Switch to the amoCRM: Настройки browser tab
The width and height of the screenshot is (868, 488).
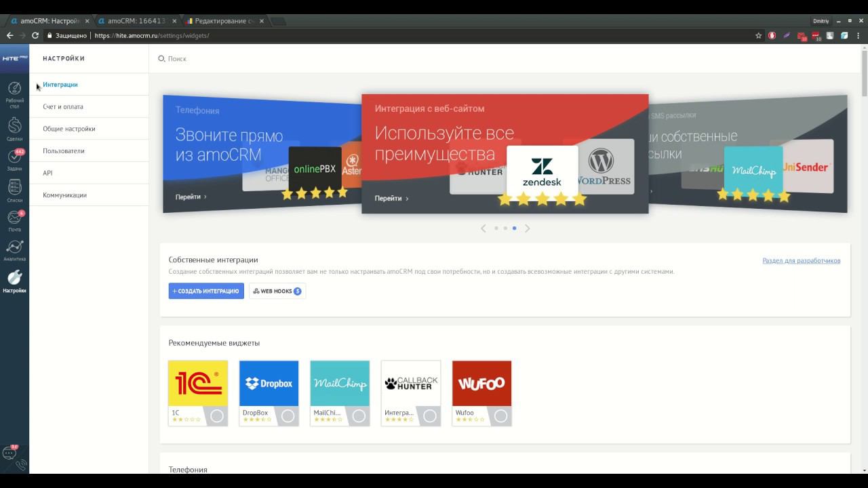[49, 21]
